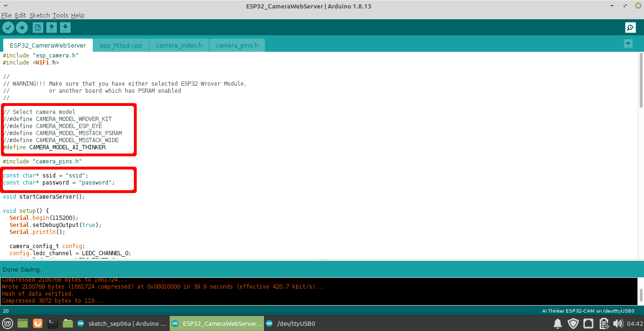
Task: Open the volume speaker tray icon
Action: (x=618, y=323)
